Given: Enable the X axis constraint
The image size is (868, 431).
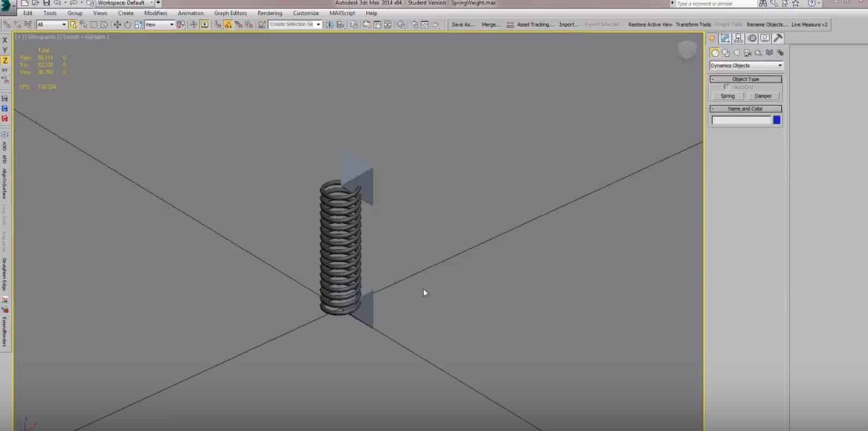Looking at the screenshot, I should click(x=5, y=40).
